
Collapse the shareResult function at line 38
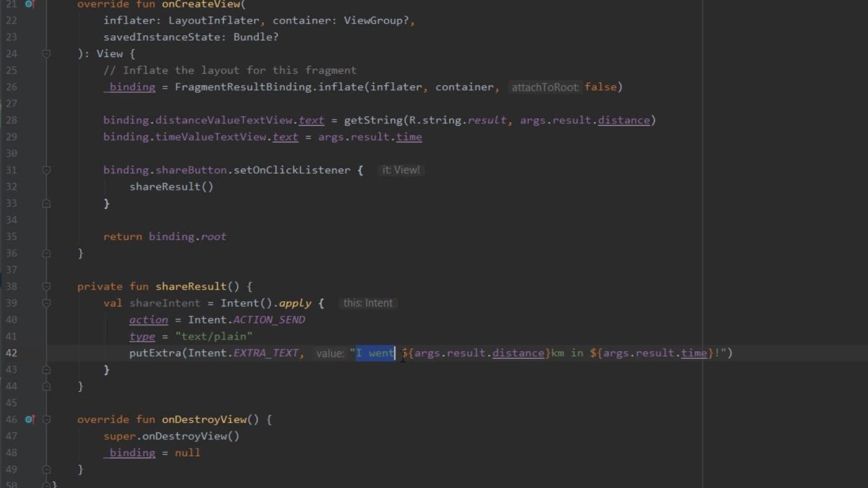[x=46, y=287]
